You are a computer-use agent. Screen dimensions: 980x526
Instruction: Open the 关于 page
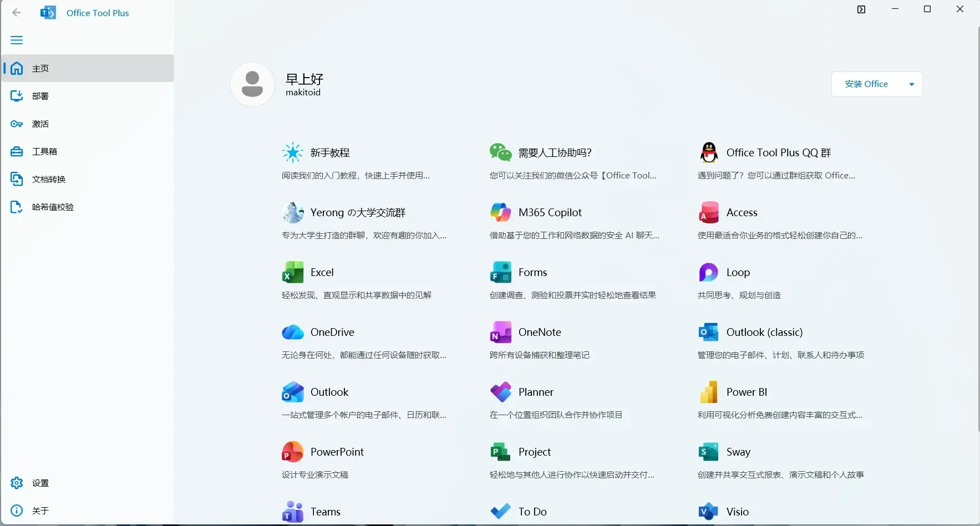click(88, 510)
